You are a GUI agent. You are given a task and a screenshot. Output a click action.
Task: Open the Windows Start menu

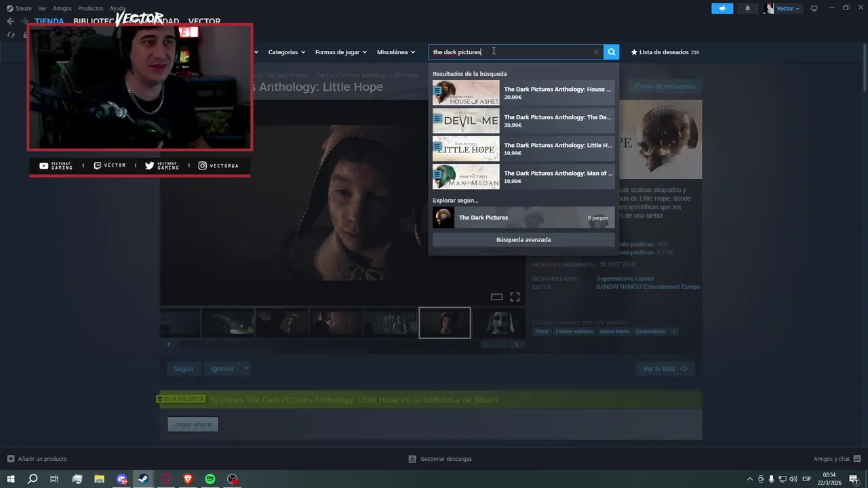tap(11, 479)
